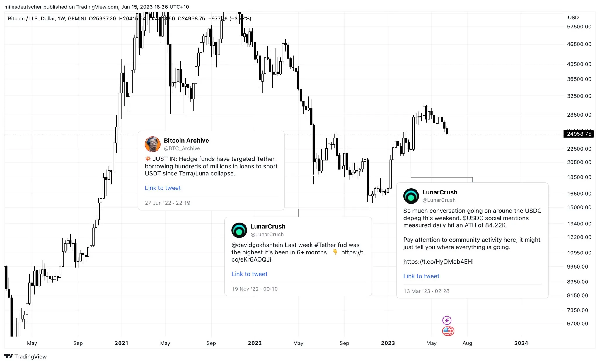Screen dimensions: 600x364
Task: Open Link to tweet in the March LunarCrush card
Action: coord(421,276)
